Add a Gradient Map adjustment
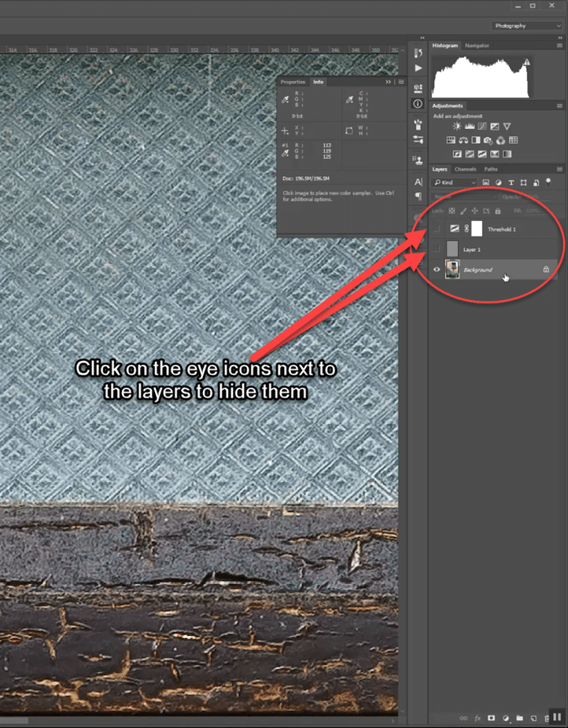This screenshot has height=728, width=568. click(x=507, y=153)
